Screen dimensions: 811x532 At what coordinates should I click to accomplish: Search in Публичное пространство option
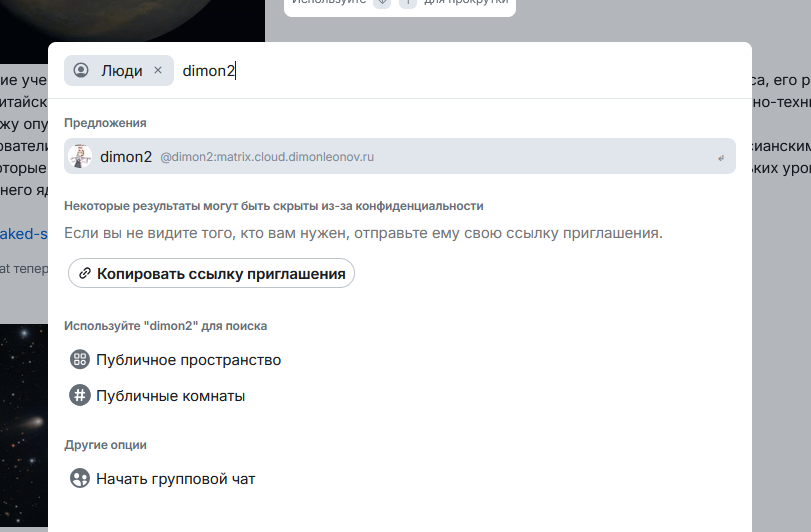[188, 360]
